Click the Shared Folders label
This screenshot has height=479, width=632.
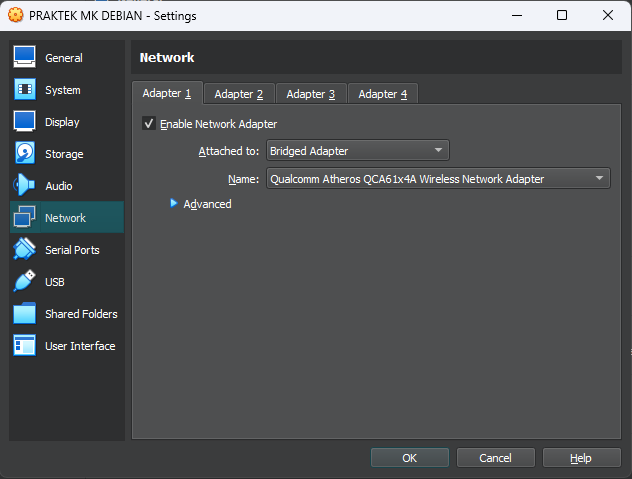81,314
